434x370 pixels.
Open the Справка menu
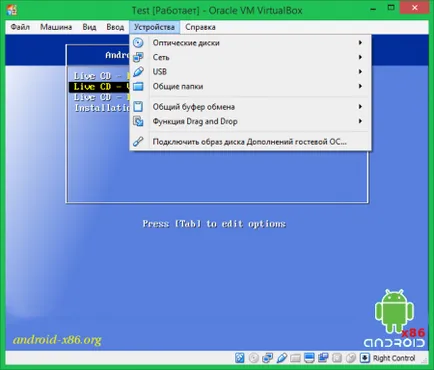(x=200, y=27)
